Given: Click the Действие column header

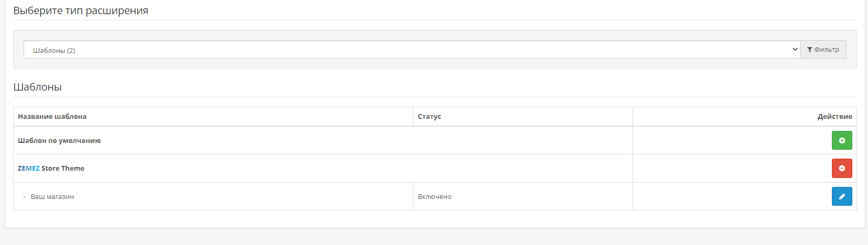Looking at the screenshot, I should 835,117.
